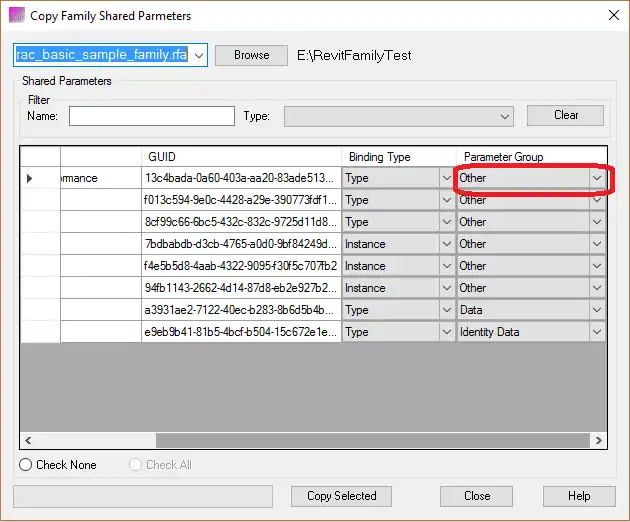The image size is (630, 522).
Task: Focus the filter Name text field
Action: click(x=151, y=116)
